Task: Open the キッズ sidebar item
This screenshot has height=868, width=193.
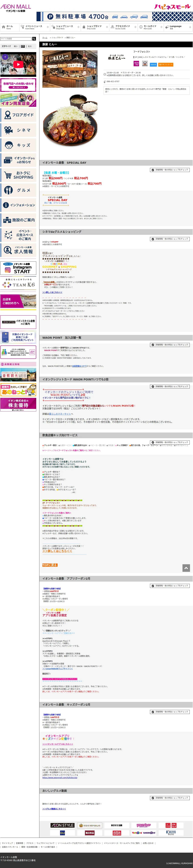Action: click(x=18, y=145)
